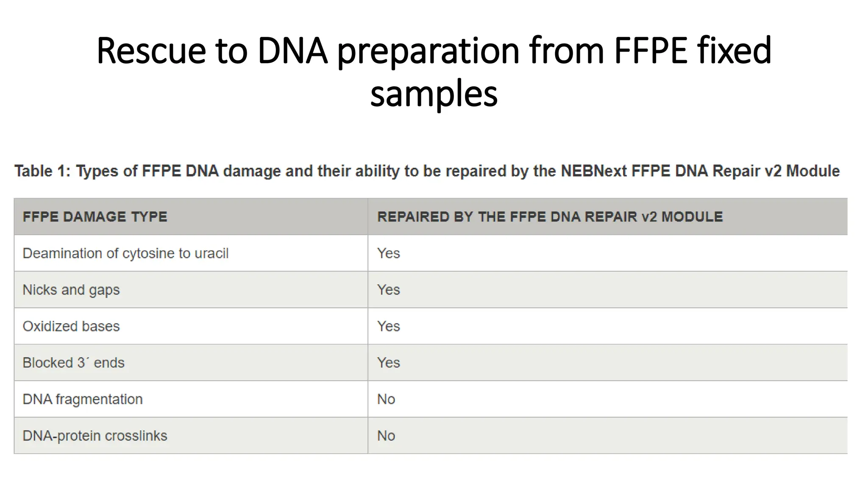Click 'Yes' beside Blocked 3´ ends
The image size is (868, 488).
coord(388,363)
